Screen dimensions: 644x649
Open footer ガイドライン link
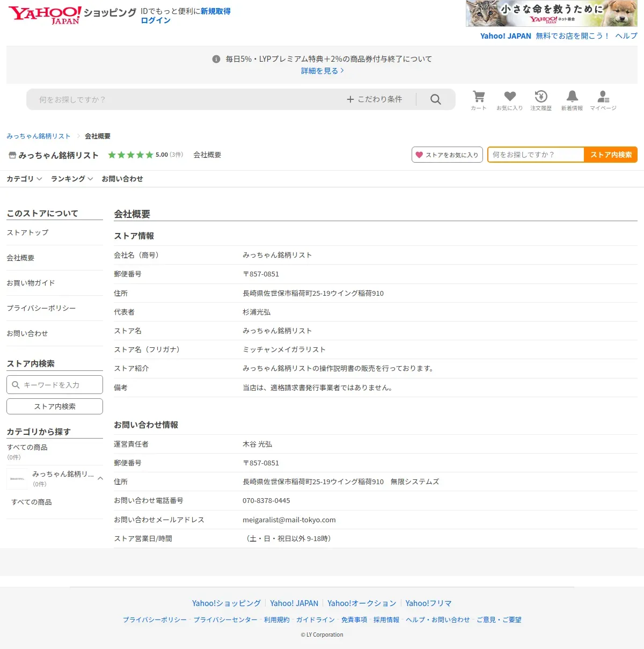(x=316, y=619)
